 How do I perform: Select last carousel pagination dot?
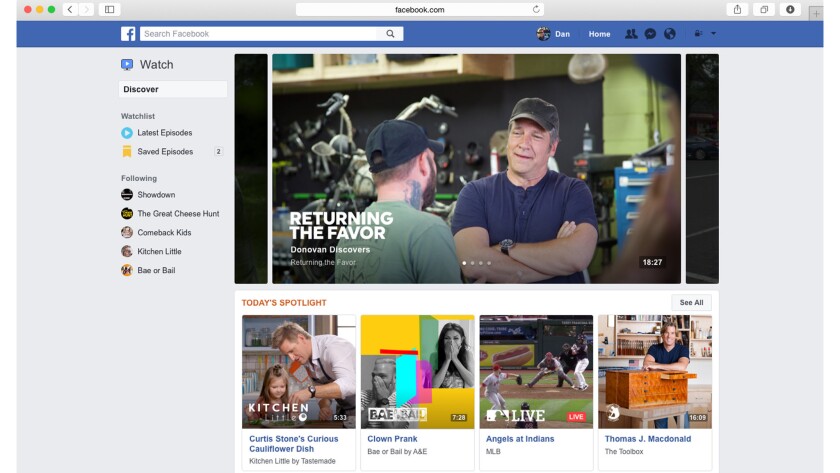point(489,263)
